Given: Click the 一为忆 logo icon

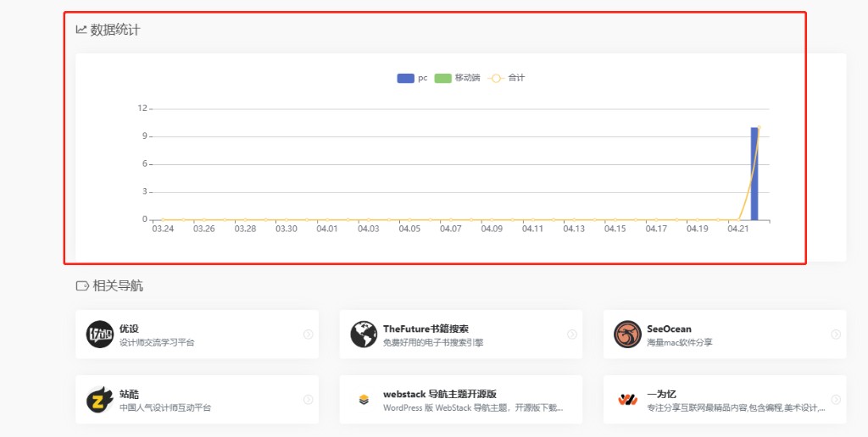Looking at the screenshot, I should point(627,400).
